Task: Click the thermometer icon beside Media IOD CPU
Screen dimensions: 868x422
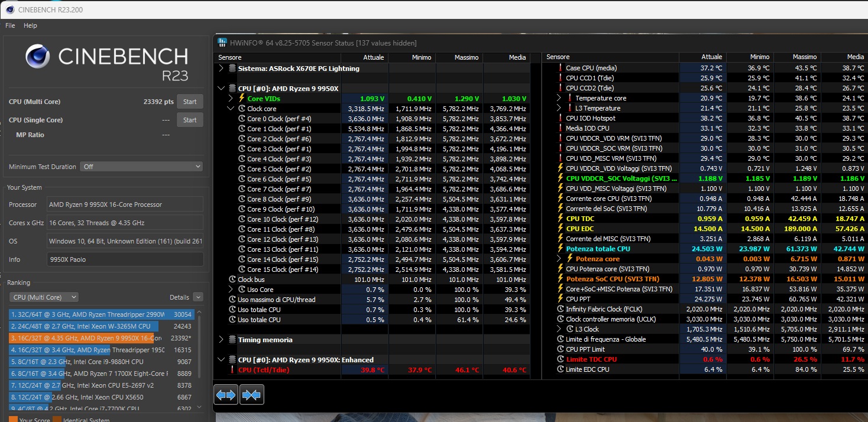Action: (x=561, y=128)
